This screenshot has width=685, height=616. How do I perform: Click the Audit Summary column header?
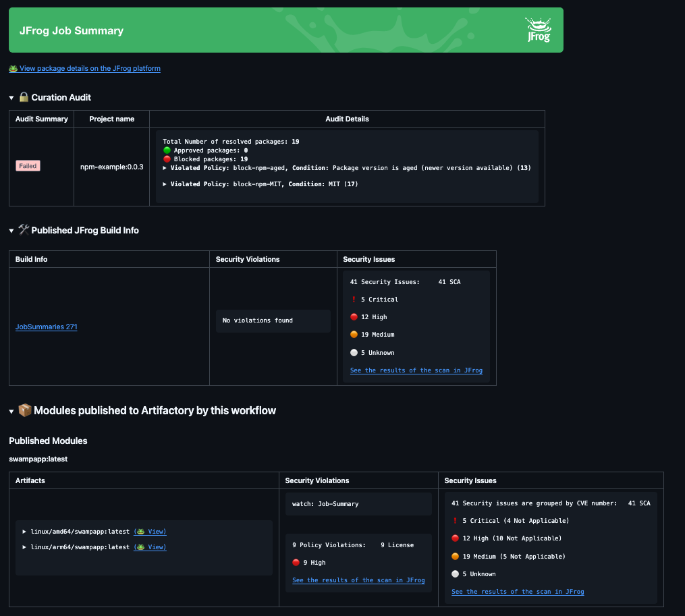tap(41, 119)
